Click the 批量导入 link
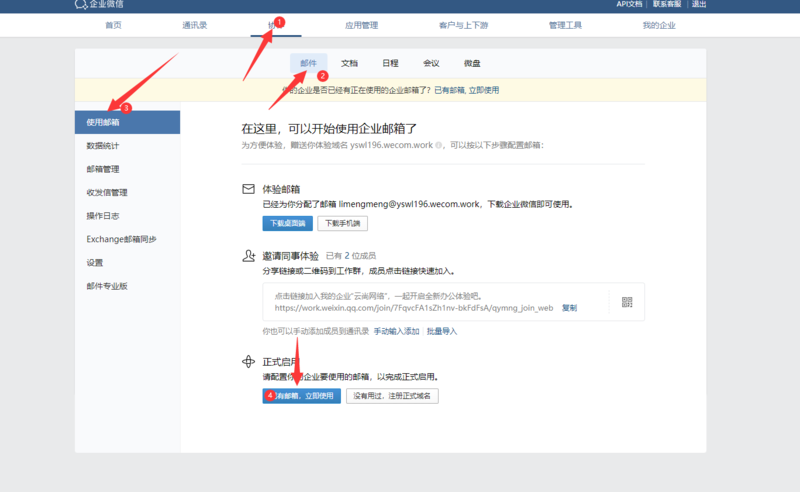Viewport: 800px width, 492px height. 442,332
